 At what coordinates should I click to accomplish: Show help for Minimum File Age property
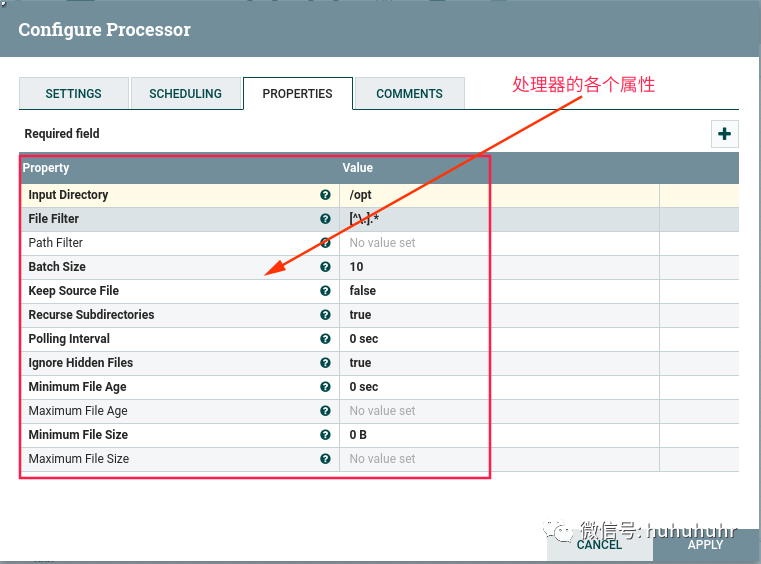pos(325,387)
